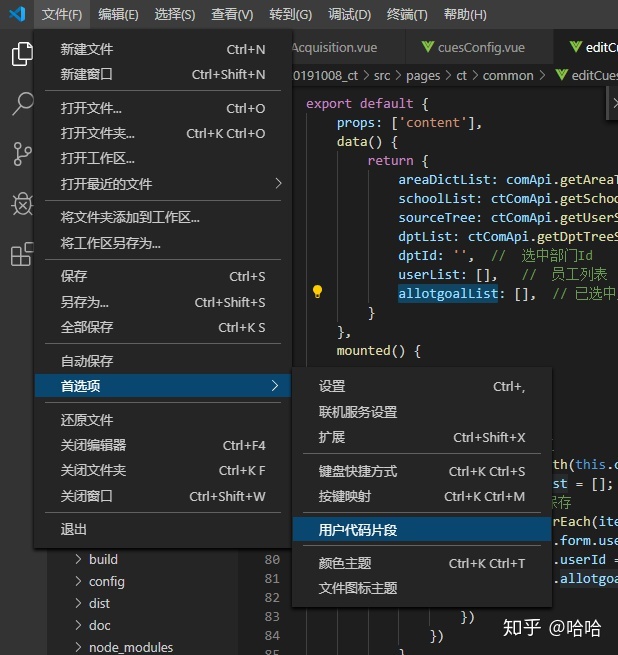Open 颜色主题 entry
The width and height of the screenshot is (618, 655).
pos(422,563)
